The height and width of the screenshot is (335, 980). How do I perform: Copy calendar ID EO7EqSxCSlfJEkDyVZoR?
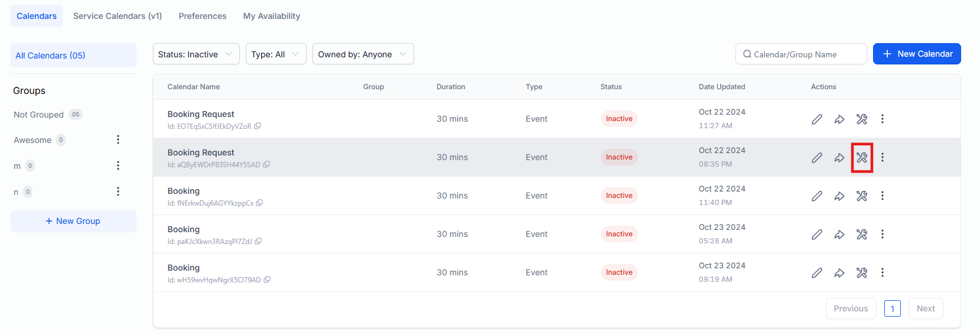[258, 126]
